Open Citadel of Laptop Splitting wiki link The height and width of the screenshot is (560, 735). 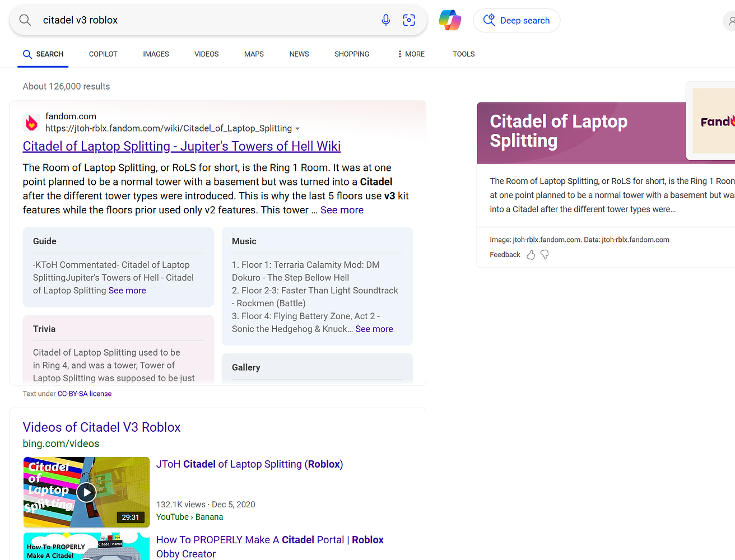click(x=182, y=146)
